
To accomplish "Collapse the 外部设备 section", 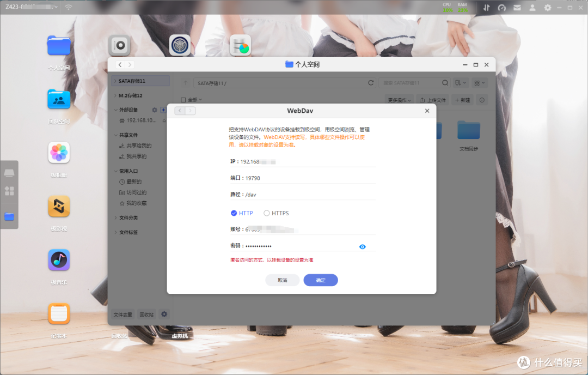I will (115, 110).
